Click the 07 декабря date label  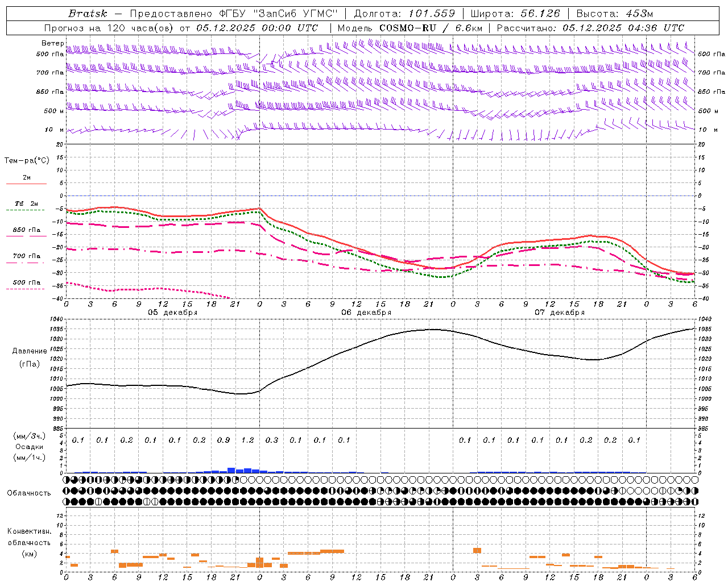point(560,313)
